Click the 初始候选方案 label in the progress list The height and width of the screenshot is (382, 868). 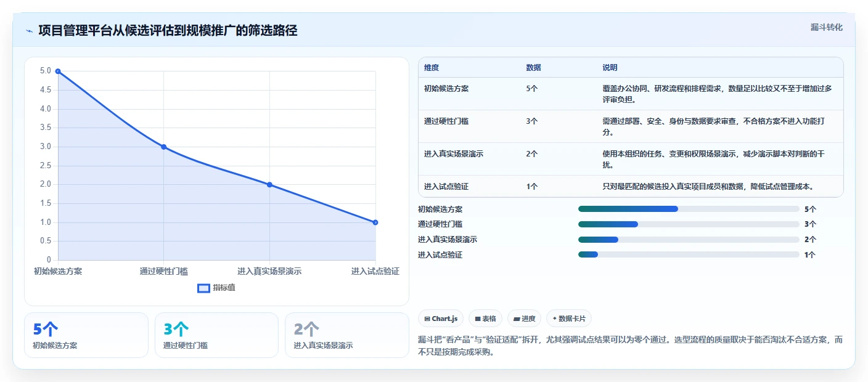(440, 209)
